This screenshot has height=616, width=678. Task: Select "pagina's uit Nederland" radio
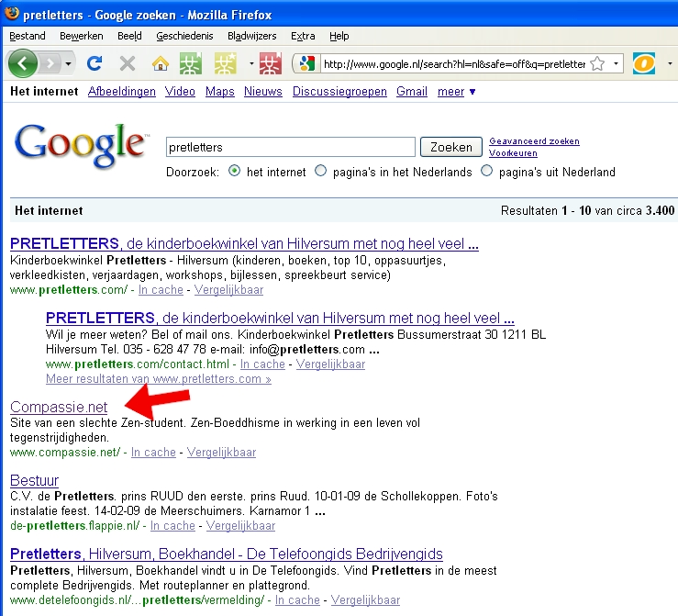pos(486,171)
